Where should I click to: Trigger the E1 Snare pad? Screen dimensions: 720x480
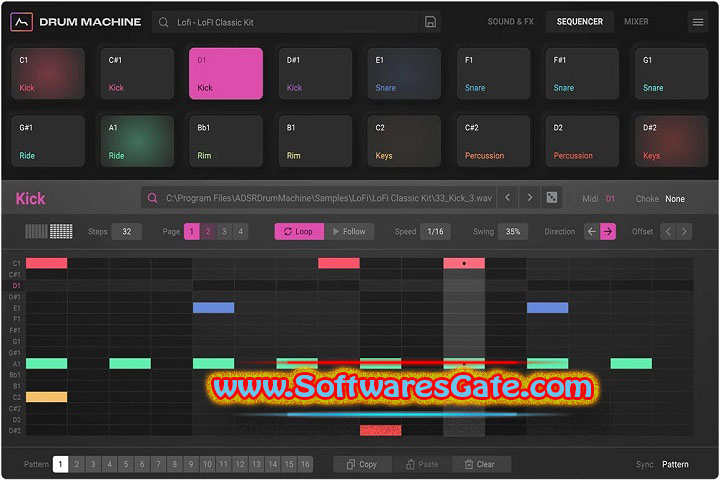[404, 73]
